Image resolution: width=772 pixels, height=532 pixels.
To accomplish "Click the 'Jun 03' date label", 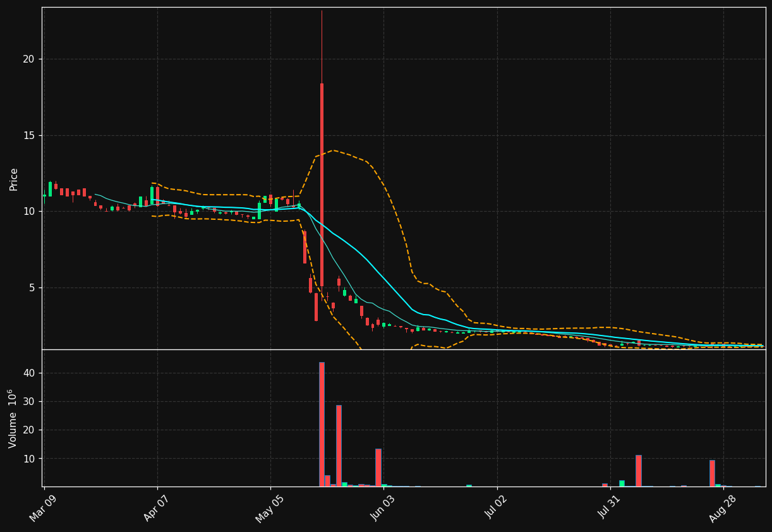I will tap(383, 508).
